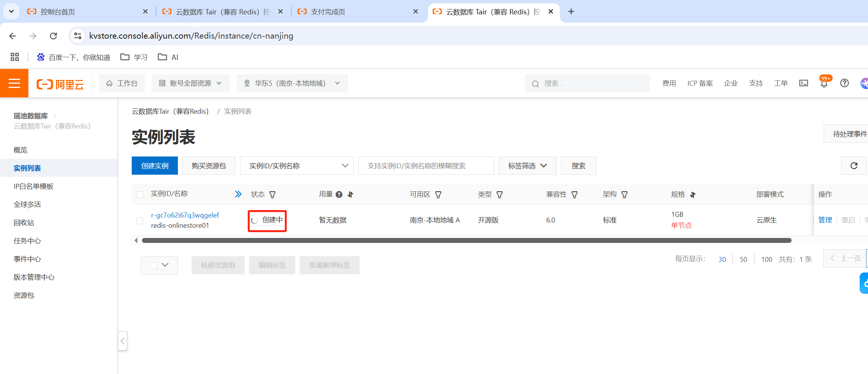Open 资源包 in the sidebar

point(24,296)
